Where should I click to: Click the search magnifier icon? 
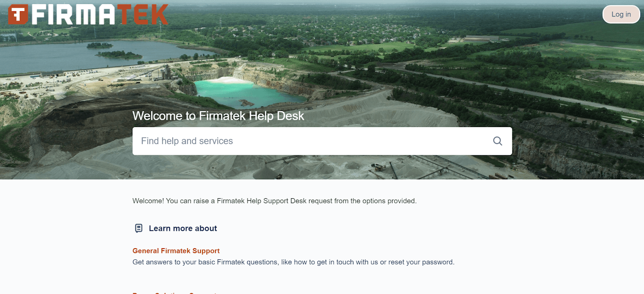tap(497, 141)
